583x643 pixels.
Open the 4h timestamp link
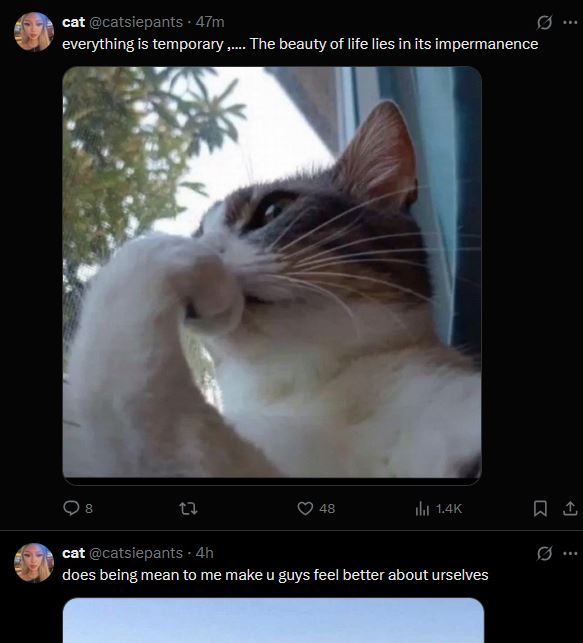click(205, 553)
